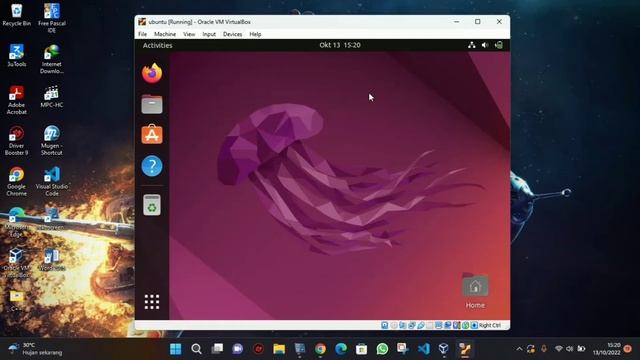Click the Right Ctrl host key indicator
This screenshot has width=640, height=360.
490,325
